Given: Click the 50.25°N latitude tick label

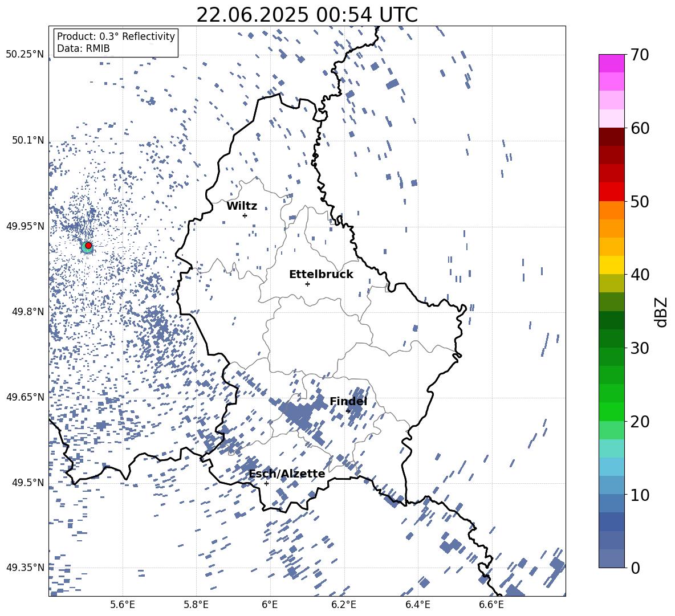Looking at the screenshot, I should tap(25, 55).
